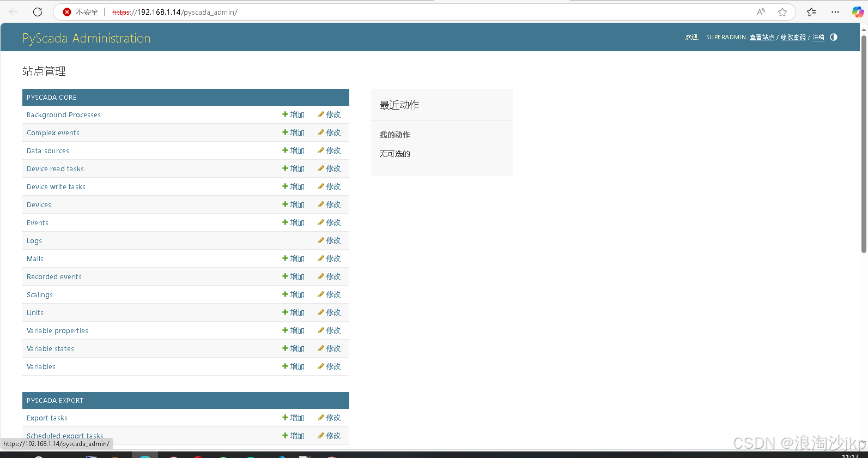This screenshot has width=868, height=458.
Task: Open Device read tasks
Action: pos(55,168)
